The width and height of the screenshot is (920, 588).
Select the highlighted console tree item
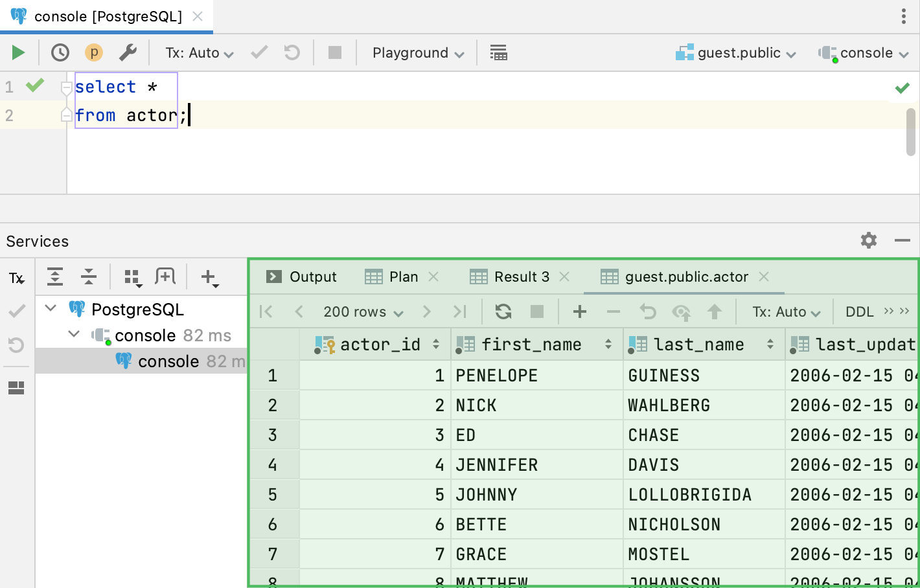(141, 361)
